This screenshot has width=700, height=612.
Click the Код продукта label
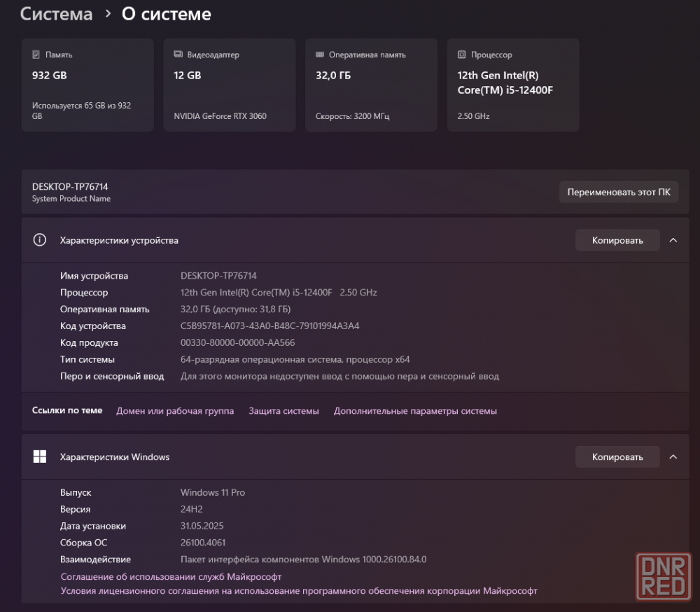[x=89, y=342]
